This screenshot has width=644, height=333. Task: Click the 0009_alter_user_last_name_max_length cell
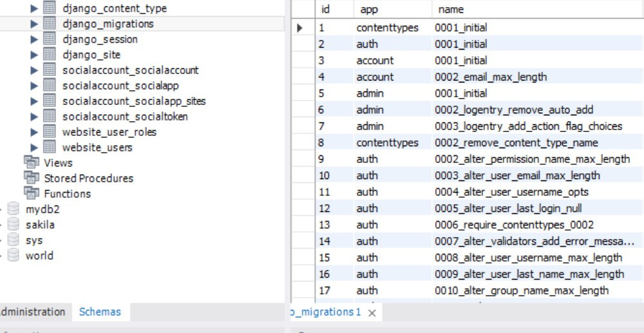538,274
